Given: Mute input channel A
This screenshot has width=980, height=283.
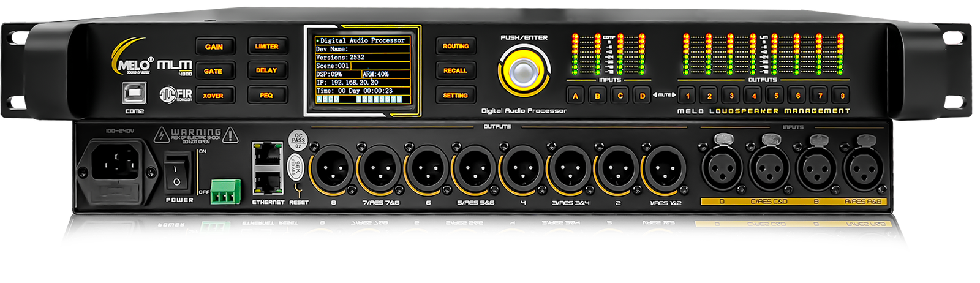Looking at the screenshot, I should (575, 96).
